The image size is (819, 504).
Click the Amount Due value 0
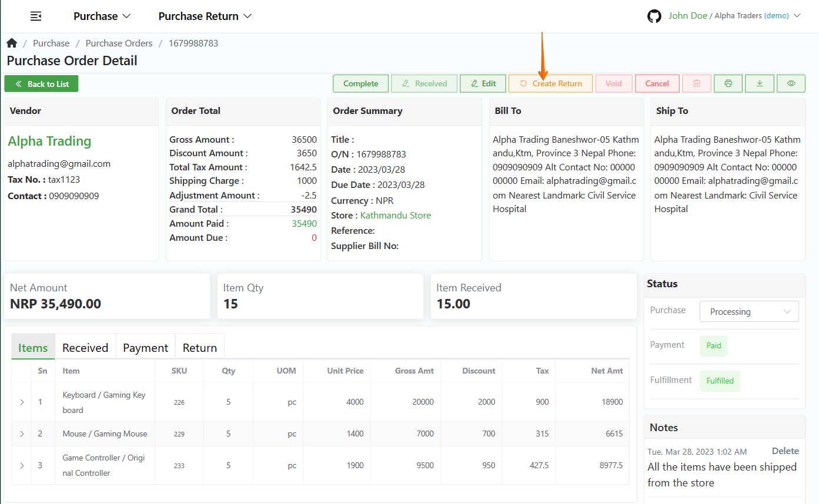coord(314,238)
